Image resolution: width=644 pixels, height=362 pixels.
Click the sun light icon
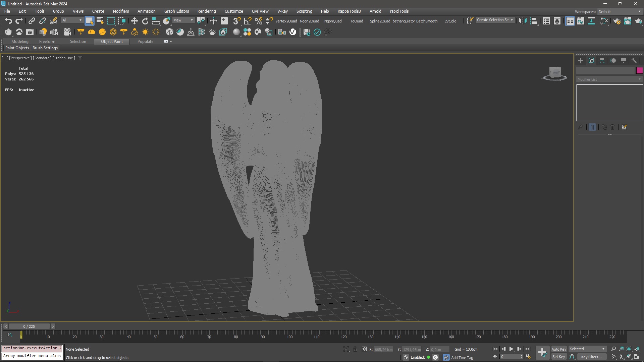tap(145, 32)
